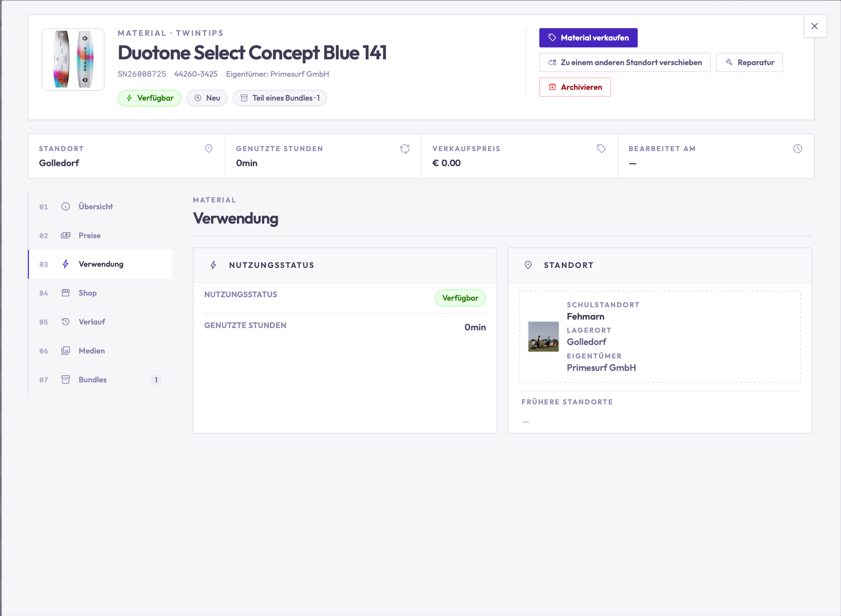841x616 pixels.
Task: Click the price tag icon in Verkaufspreis card
Action: (601, 148)
